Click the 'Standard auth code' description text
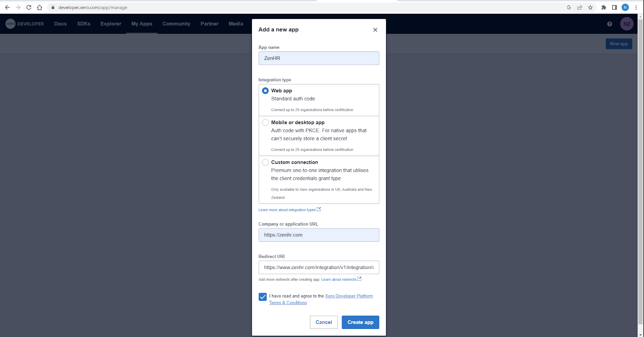Viewport: 644px width, 337px height. tap(293, 99)
